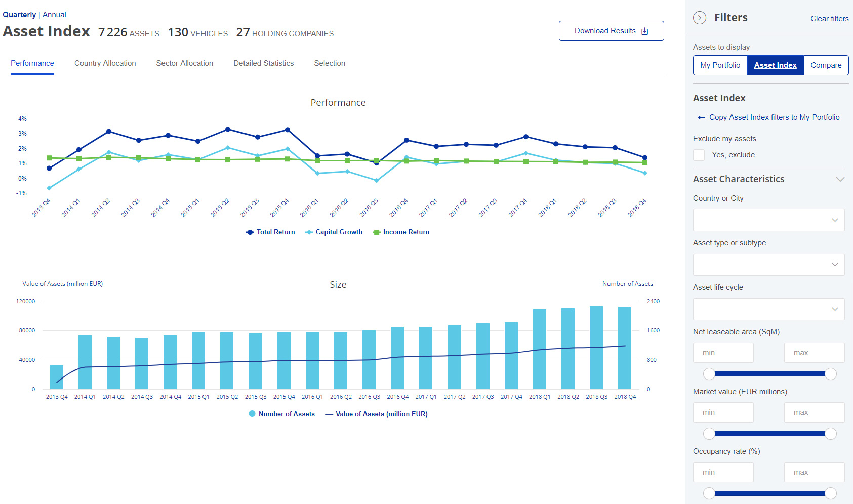The width and height of the screenshot is (853, 504).
Task: Collapse the Filters panel arrow icon
Action: pyautogui.click(x=700, y=18)
